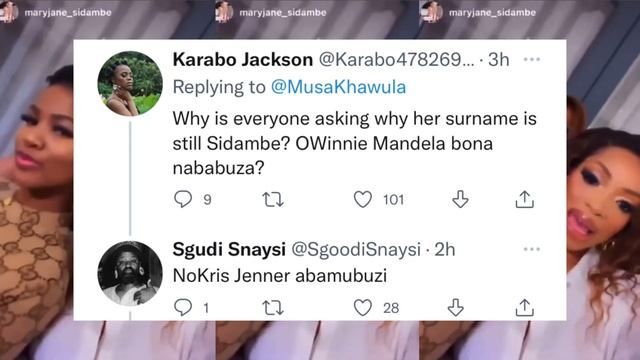Open the top-left maryjane_sidambe username
640x360 pixels.
point(68,13)
